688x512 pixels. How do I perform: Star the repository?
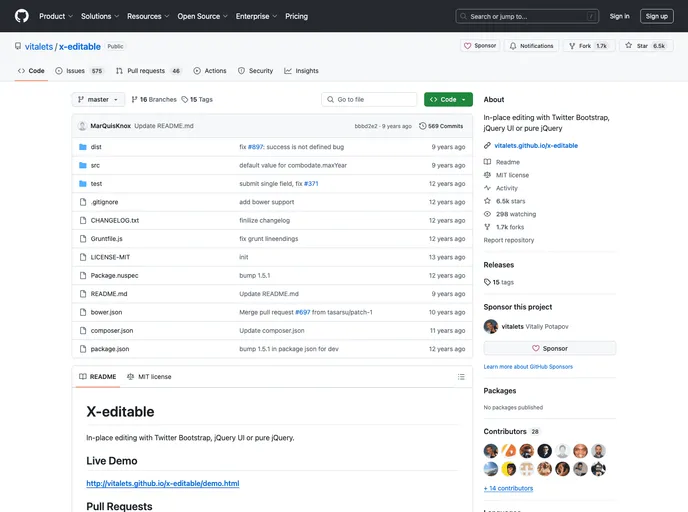click(646, 46)
